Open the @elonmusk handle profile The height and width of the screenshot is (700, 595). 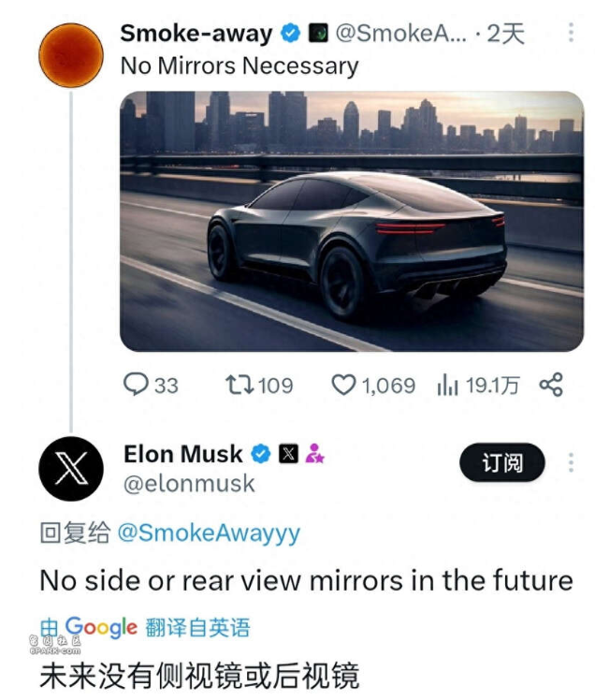tap(189, 484)
